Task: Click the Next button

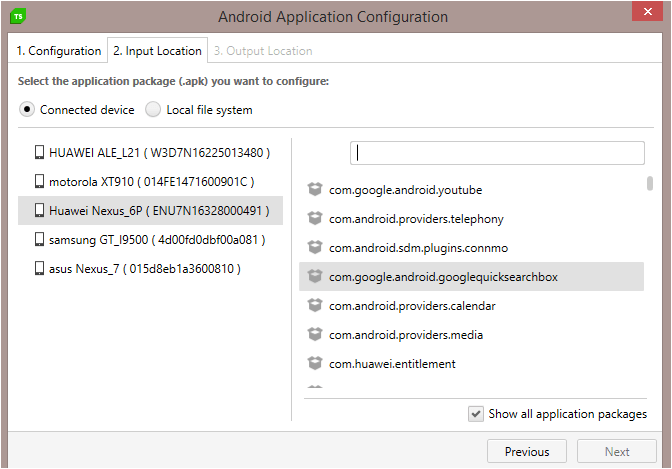Action: point(617,451)
